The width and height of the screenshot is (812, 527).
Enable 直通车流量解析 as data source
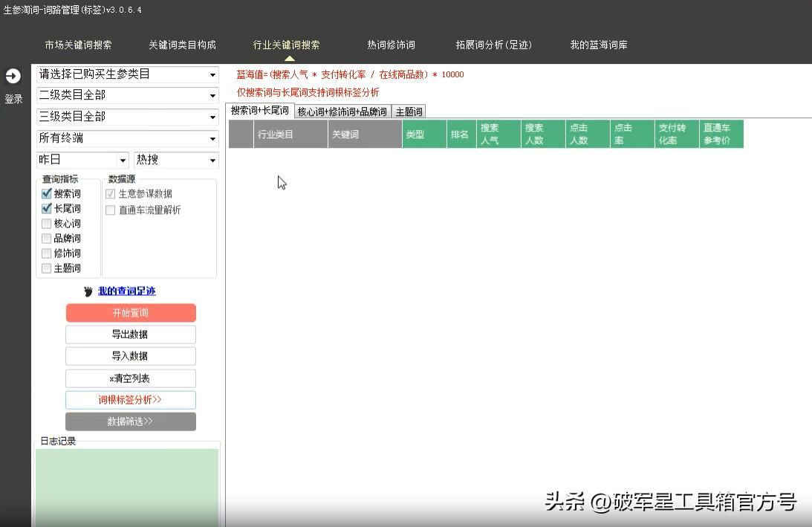click(110, 210)
